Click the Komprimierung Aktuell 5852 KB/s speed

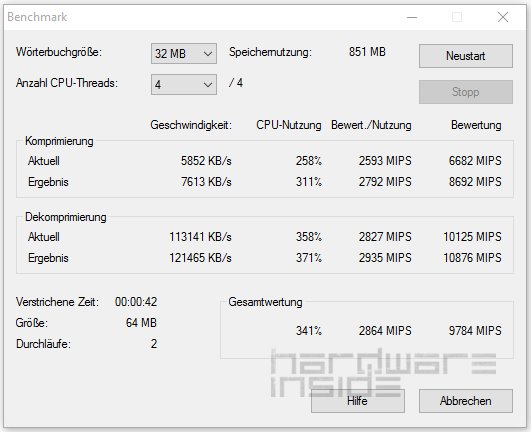coord(206,161)
